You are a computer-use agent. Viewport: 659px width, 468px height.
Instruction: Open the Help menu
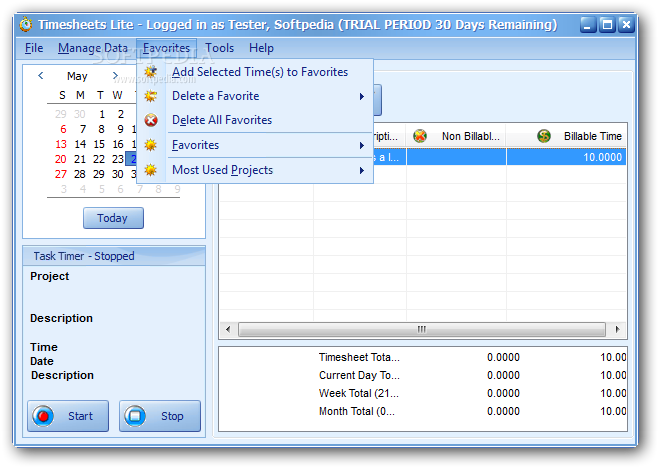(261, 48)
